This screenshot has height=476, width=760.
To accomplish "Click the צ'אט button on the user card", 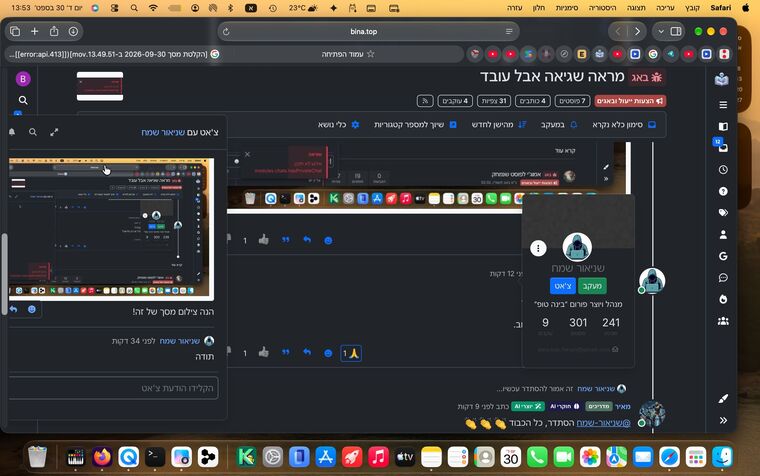I will point(563,286).
